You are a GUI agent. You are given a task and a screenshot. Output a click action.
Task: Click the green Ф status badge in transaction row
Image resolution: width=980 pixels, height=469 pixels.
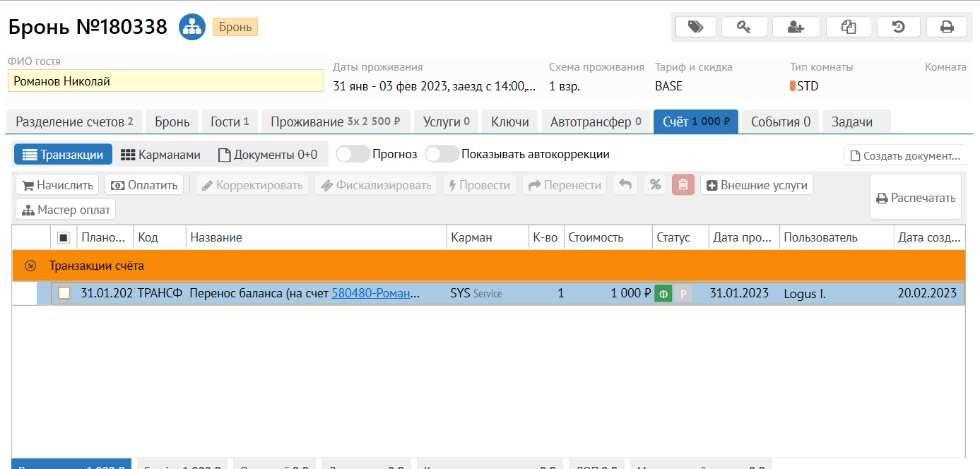(663, 294)
